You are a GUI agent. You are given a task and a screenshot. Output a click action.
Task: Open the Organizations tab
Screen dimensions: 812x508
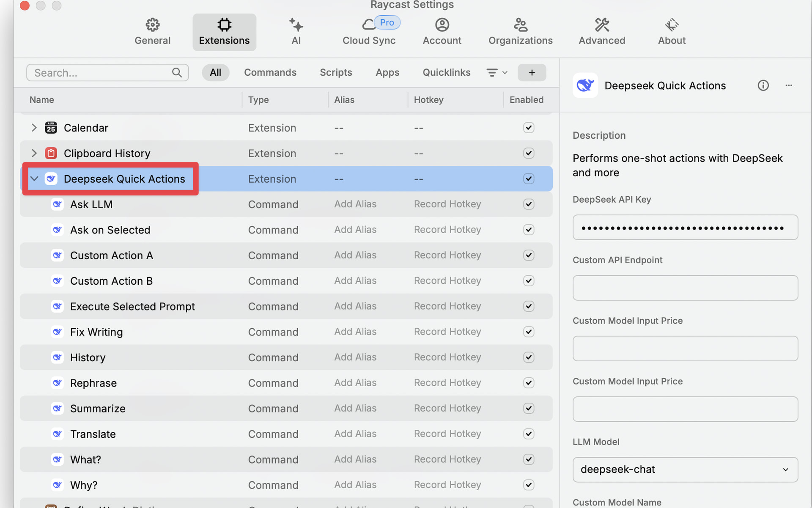520,32
